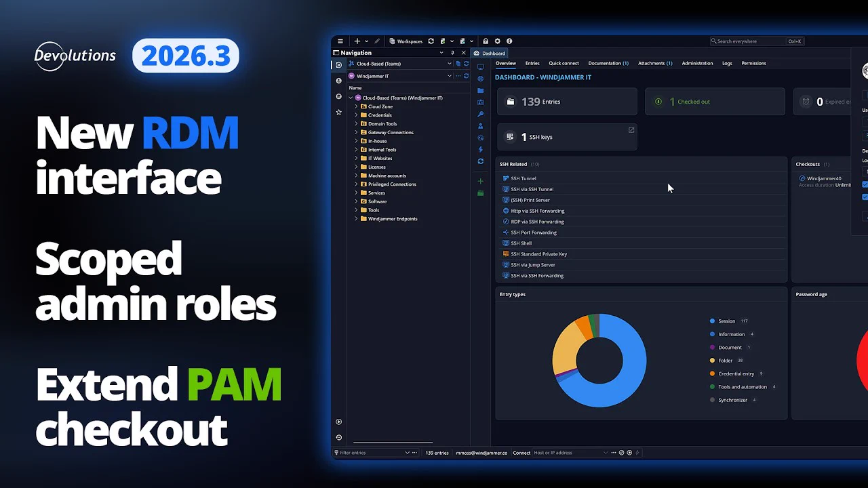This screenshot has width=868, height=488.
Task: Click the refresh icon beside Windjammer IT vault
Action: coord(466,76)
